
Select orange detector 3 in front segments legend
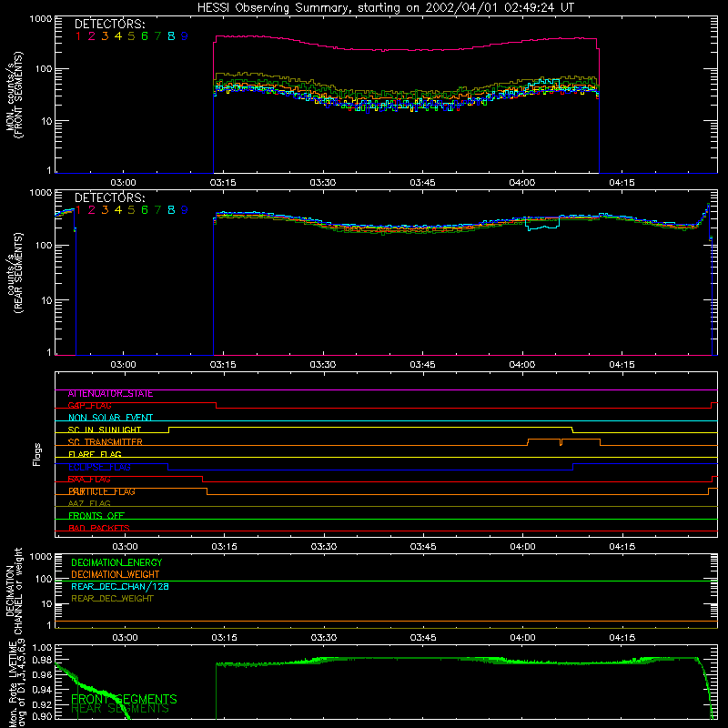[x=105, y=36]
